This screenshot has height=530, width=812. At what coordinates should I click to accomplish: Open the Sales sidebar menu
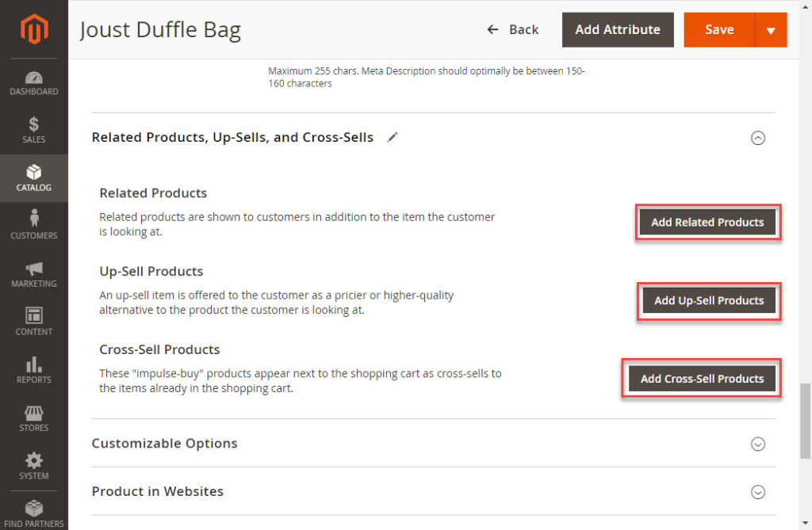point(34,130)
